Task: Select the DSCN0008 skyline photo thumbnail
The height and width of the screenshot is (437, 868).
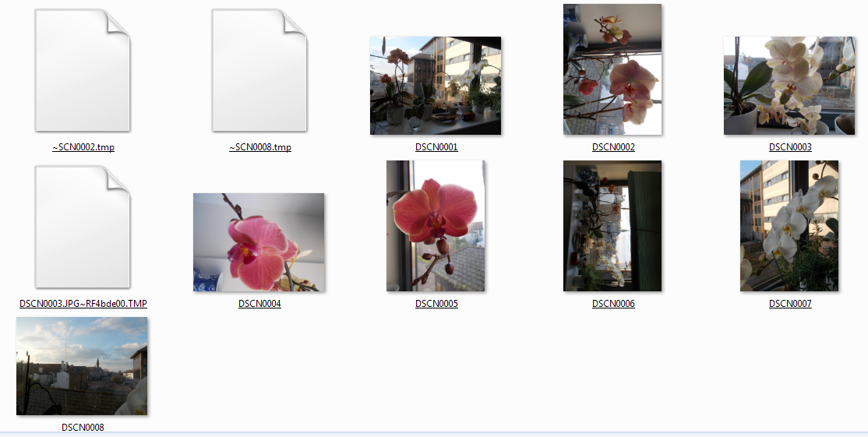Action: pyautogui.click(x=82, y=366)
